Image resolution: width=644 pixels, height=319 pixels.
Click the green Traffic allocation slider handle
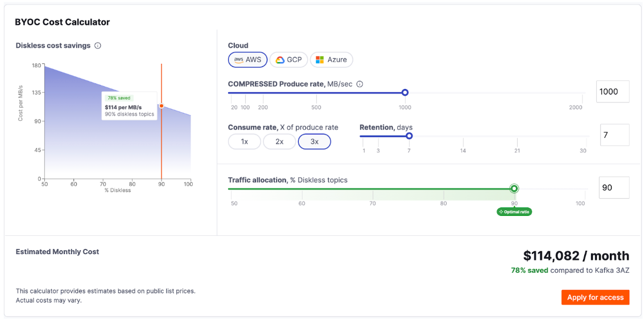514,189
